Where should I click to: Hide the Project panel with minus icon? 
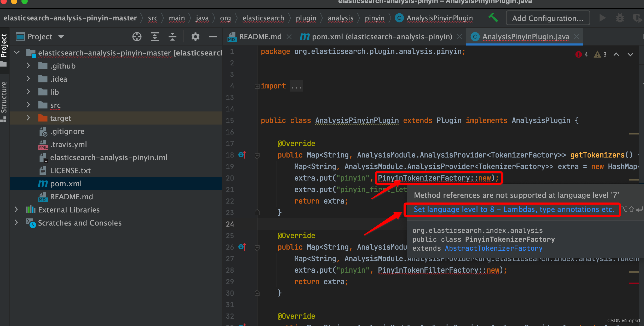213,37
